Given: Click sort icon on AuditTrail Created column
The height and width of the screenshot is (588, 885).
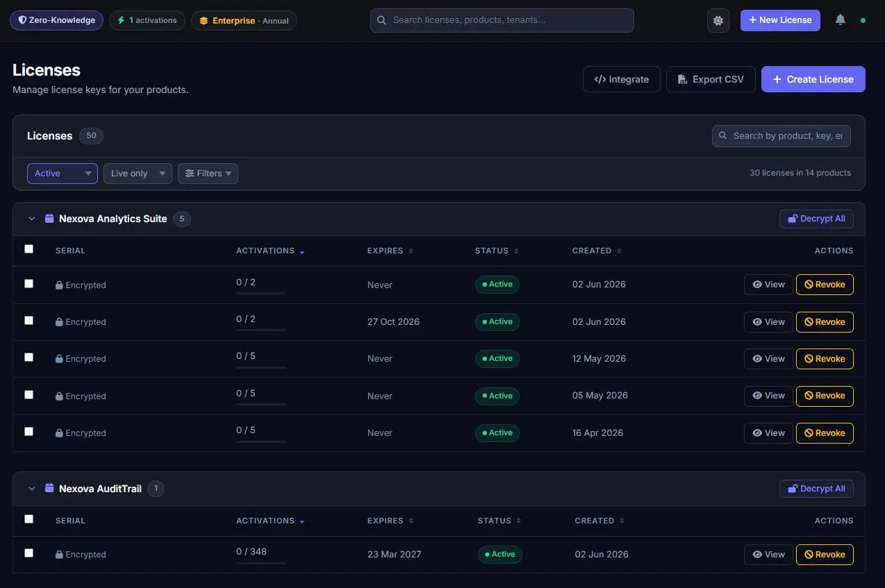Looking at the screenshot, I should 622,521.
